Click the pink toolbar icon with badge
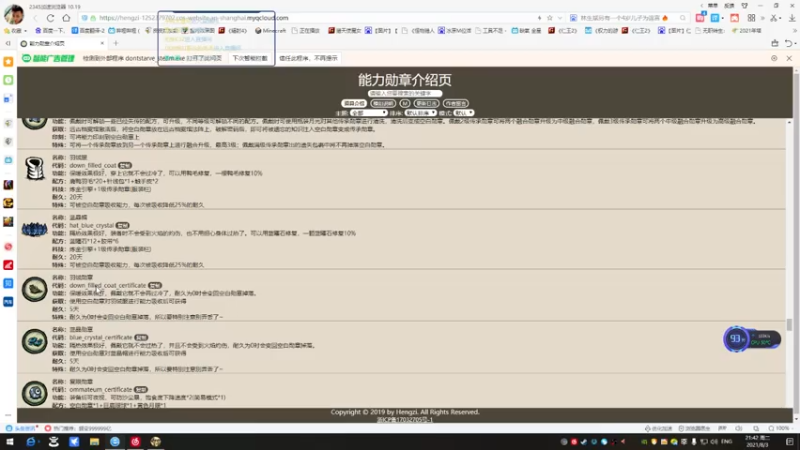Image resolution: width=800 pixels, height=450 pixels. click(701, 18)
